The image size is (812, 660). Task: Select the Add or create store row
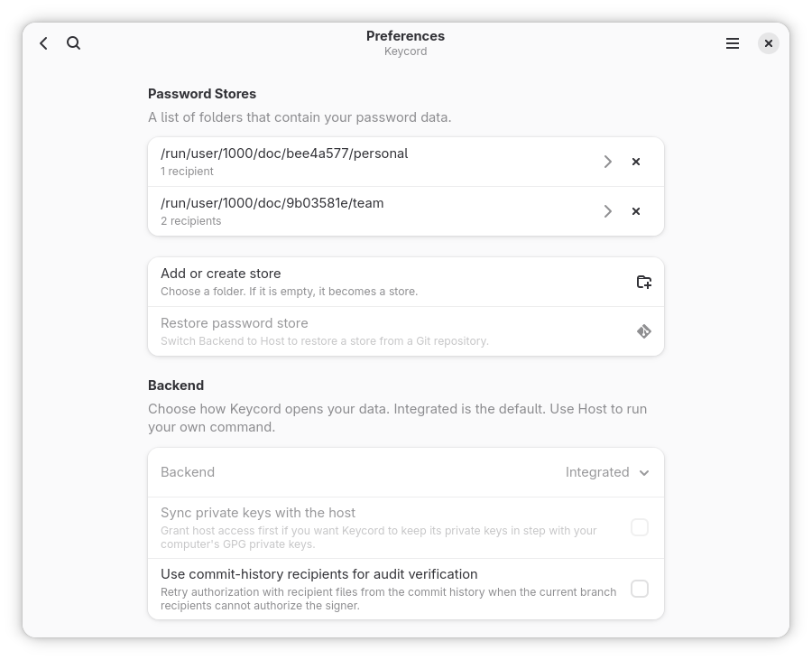[406, 282]
